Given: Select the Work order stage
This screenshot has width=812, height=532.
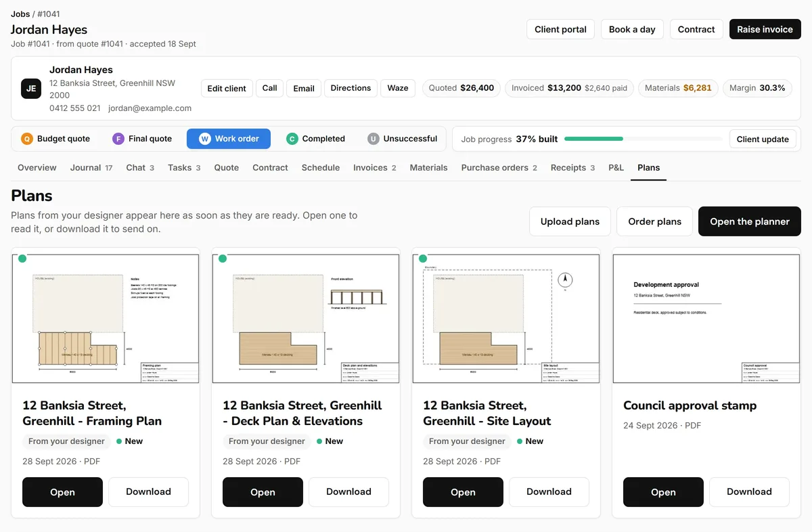Looking at the screenshot, I should pos(229,139).
